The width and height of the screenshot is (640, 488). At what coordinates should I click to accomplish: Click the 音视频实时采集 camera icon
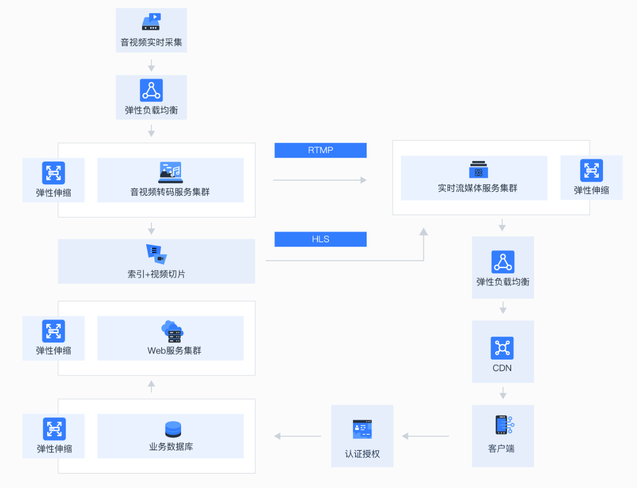coord(151,22)
